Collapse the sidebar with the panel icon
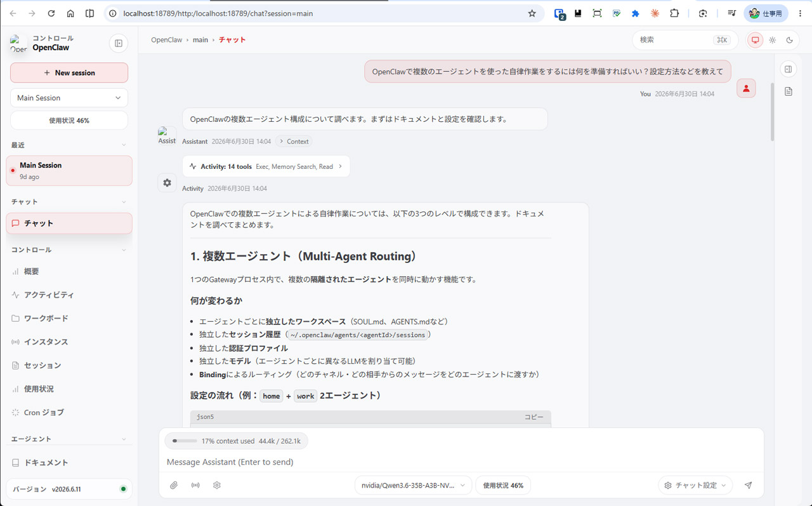The width and height of the screenshot is (812, 506). click(119, 43)
